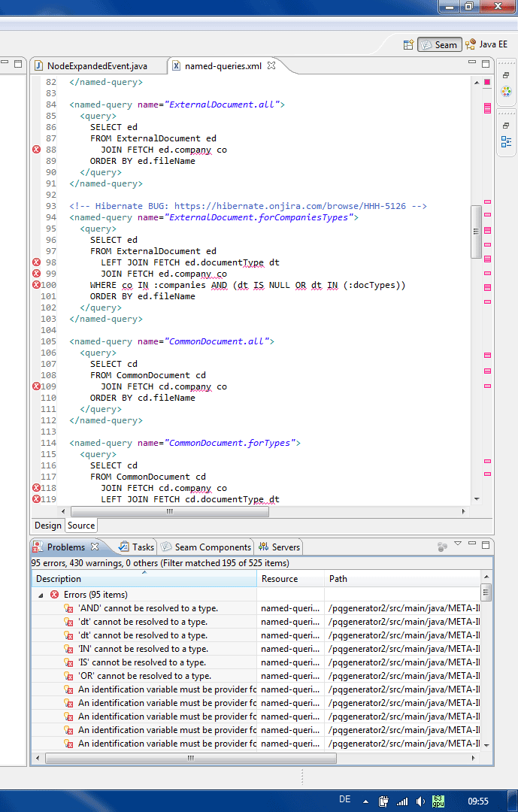The image size is (518, 812).
Task: Open the Problems view menu dropdown
Action: click(458, 545)
